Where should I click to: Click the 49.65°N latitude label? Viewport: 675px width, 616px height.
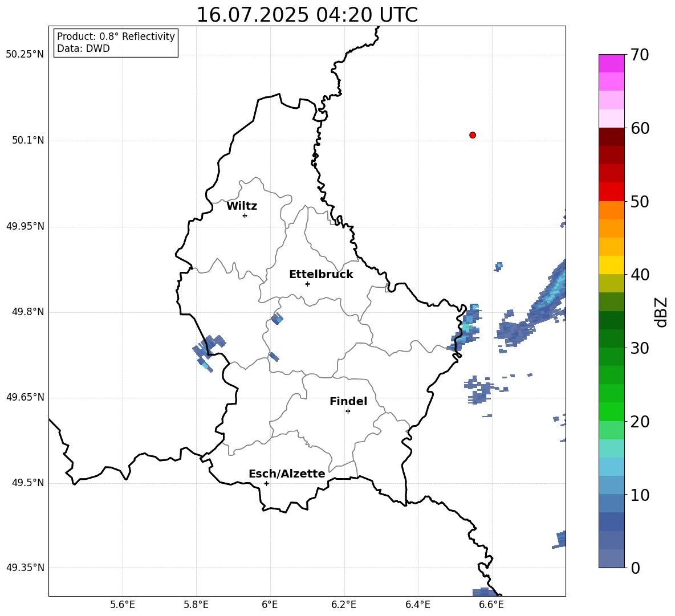pos(25,397)
